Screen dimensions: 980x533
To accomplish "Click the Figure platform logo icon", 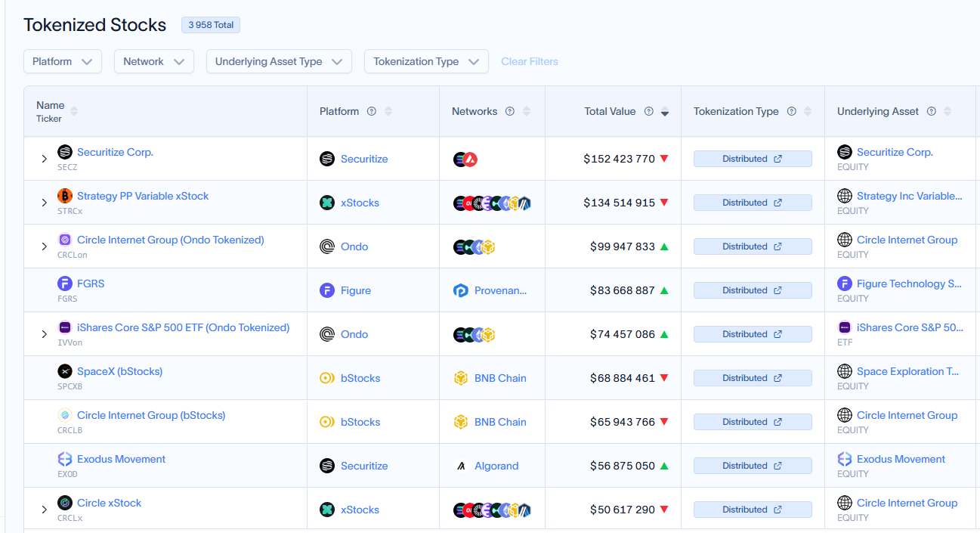I will pyautogui.click(x=327, y=290).
